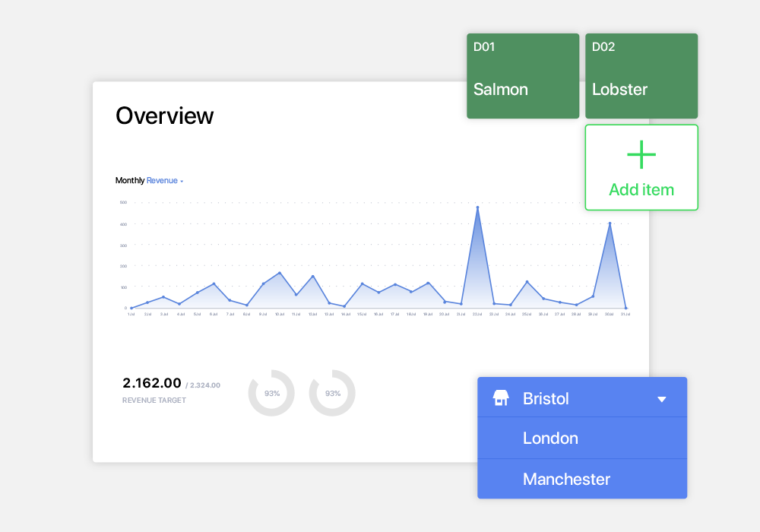
Task: Select Bristol in the location list
Action: pyautogui.click(x=582, y=397)
